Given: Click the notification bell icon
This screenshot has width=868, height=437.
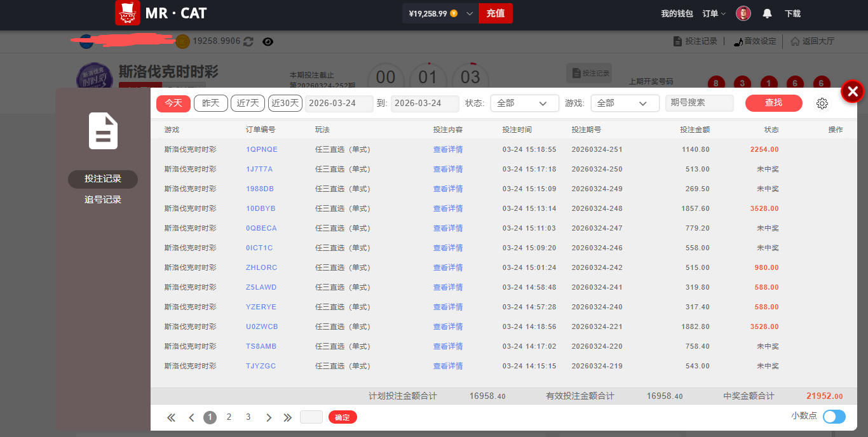Looking at the screenshot, I should pos(767,13).
